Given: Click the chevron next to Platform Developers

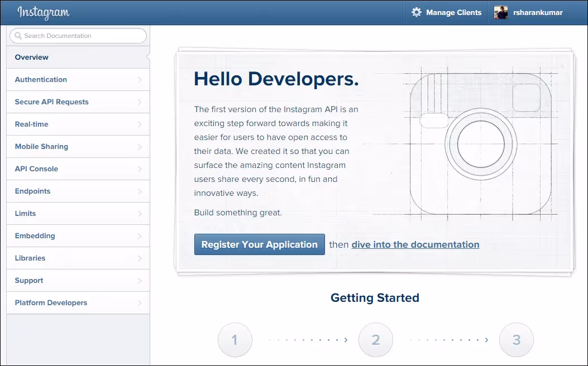Looking at the screenshot, I should click(140, 303).
